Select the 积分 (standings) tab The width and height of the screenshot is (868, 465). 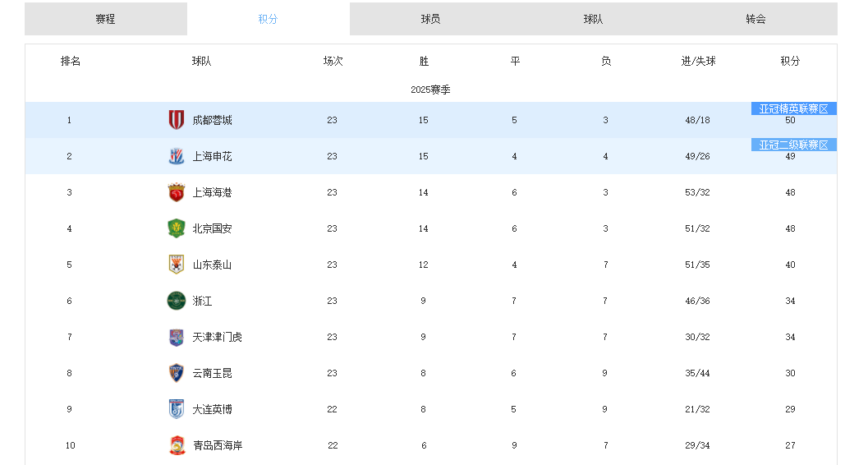coord(268,19)
